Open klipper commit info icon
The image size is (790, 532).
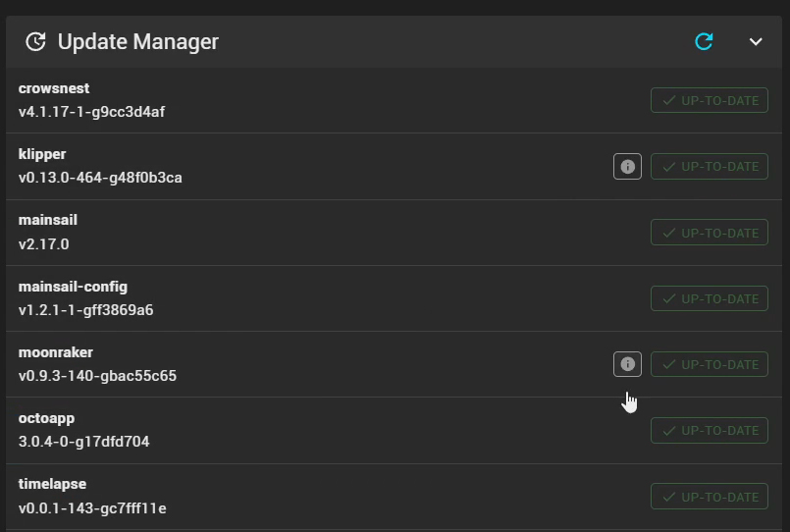tap(627, 167)
